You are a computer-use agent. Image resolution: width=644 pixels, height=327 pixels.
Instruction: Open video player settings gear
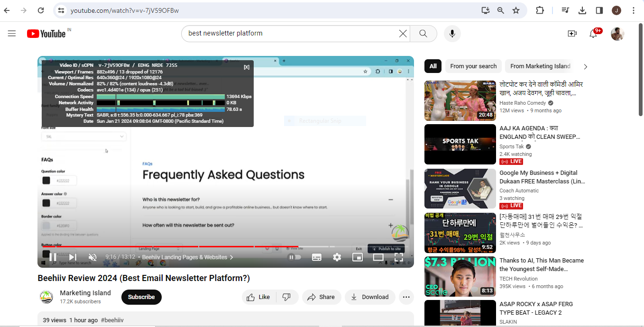tap(337, 257)
